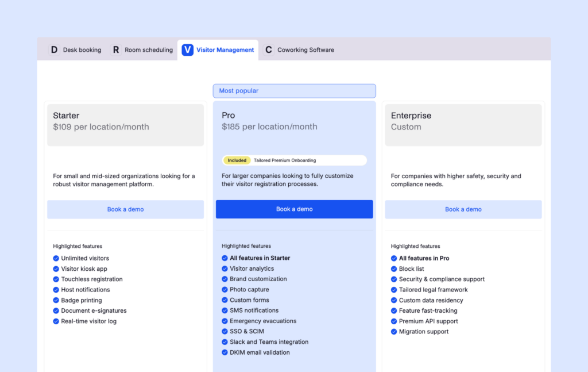This screenshot has width=588, height=372.
Task: Click checkmark icon next to Visitor analytics
Action: [x=225, y=269]
